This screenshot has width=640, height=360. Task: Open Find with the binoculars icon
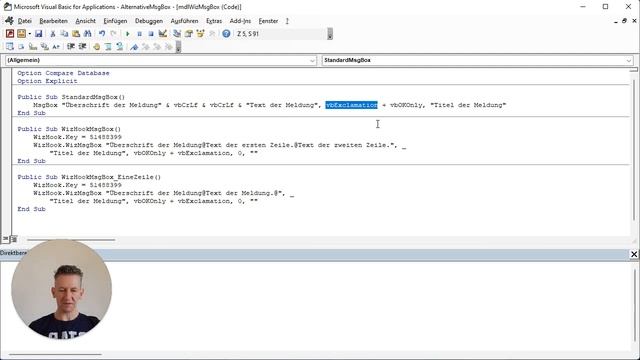(87, 34)
